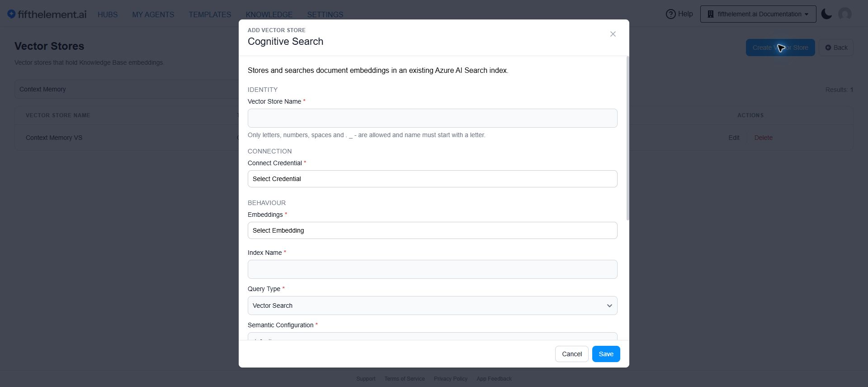The image size is (868, 387).
Task: Click the Create Vector Store button
Action: (x=780, y=48)
